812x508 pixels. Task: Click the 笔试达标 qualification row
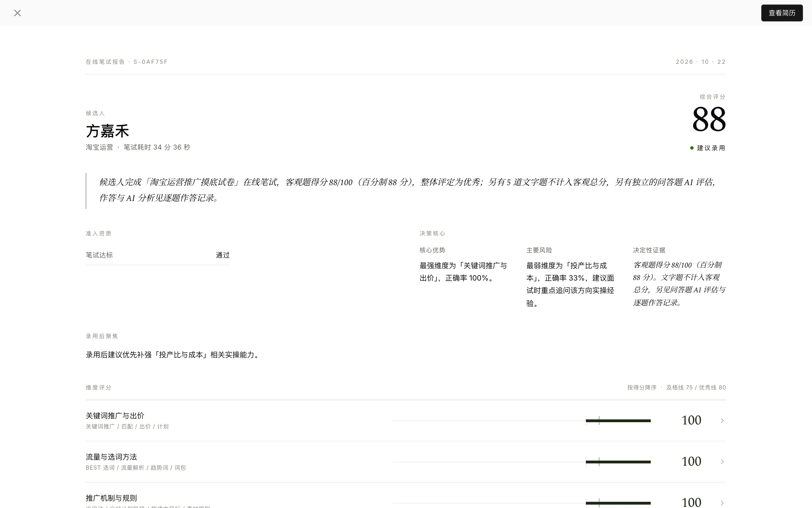click(x=158, y=255)
